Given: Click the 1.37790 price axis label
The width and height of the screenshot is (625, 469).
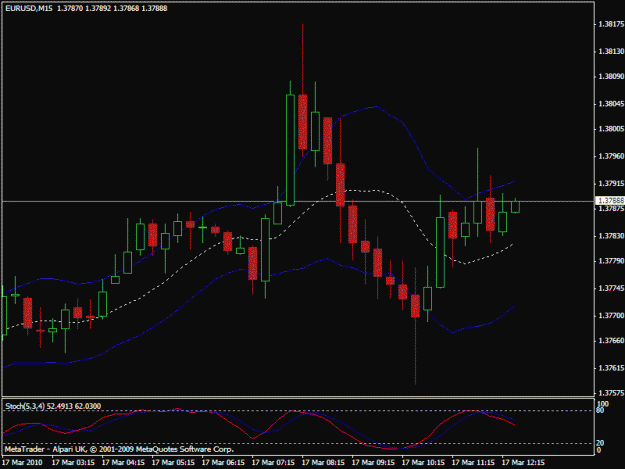Looking at the screenshot, I should point(611,261).
